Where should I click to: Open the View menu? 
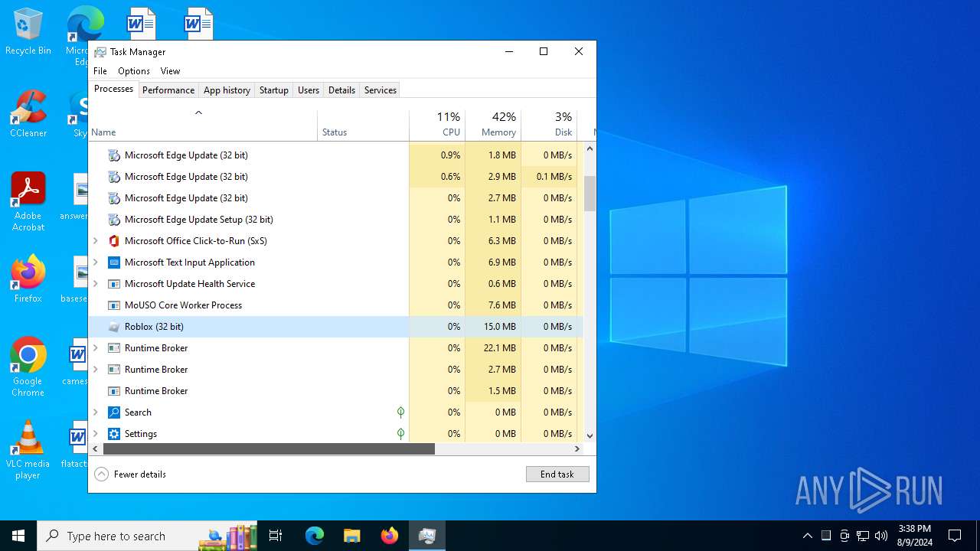pos(170,71)
